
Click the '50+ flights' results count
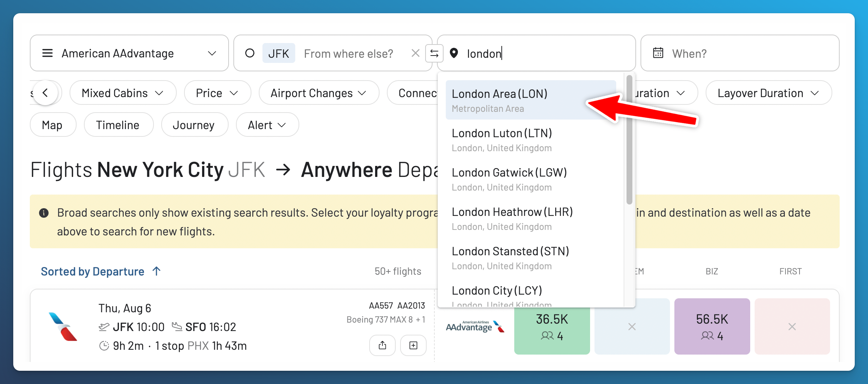pyautogui.click(x=398, y=271)
